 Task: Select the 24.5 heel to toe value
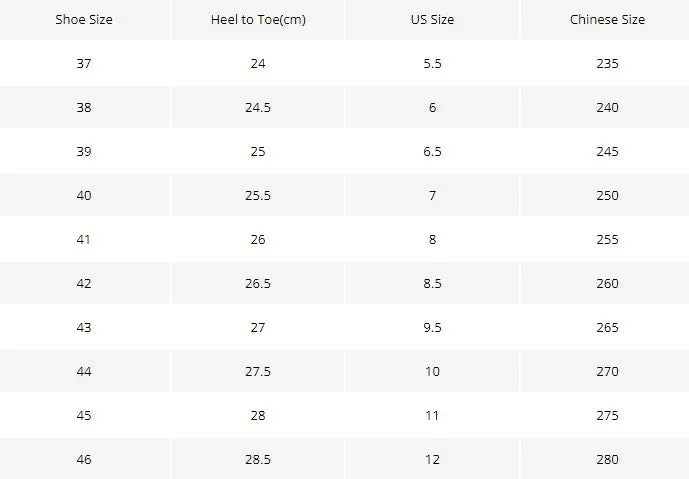[x=258, y=107]
